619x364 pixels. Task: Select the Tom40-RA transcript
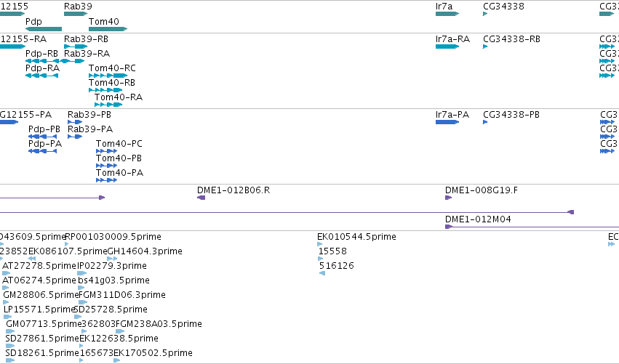108,105
